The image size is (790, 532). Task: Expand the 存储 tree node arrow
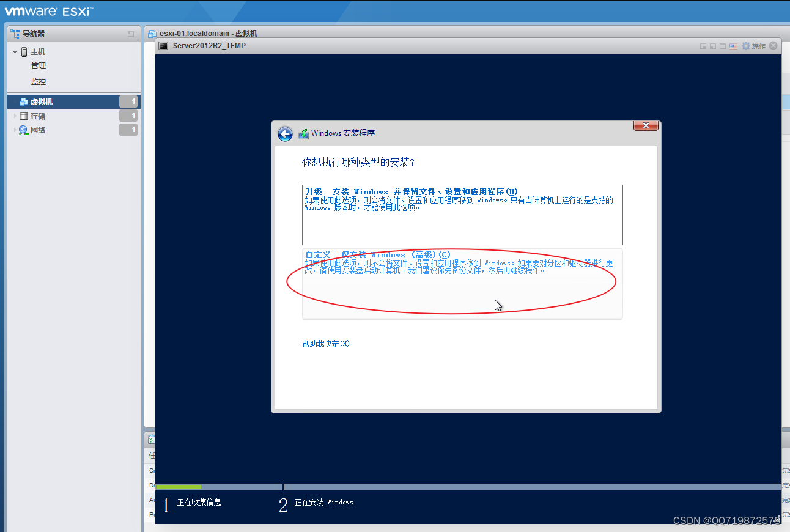coord(15,116)
